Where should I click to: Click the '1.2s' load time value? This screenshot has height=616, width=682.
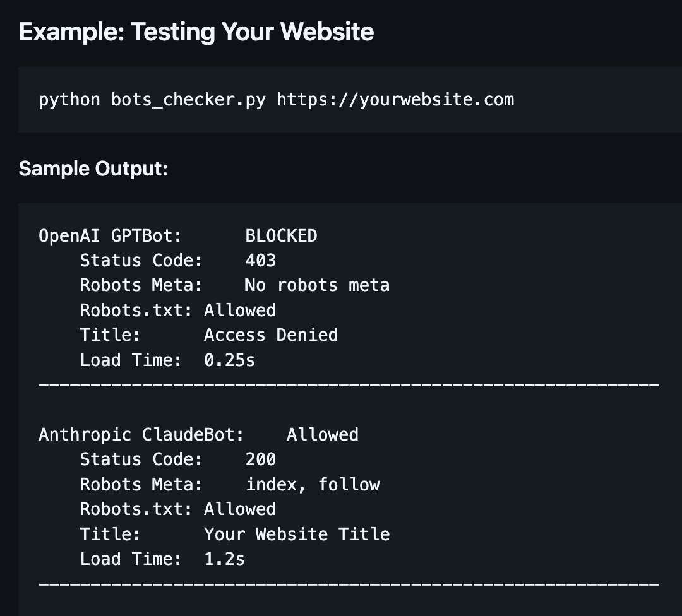coord(224,559)
